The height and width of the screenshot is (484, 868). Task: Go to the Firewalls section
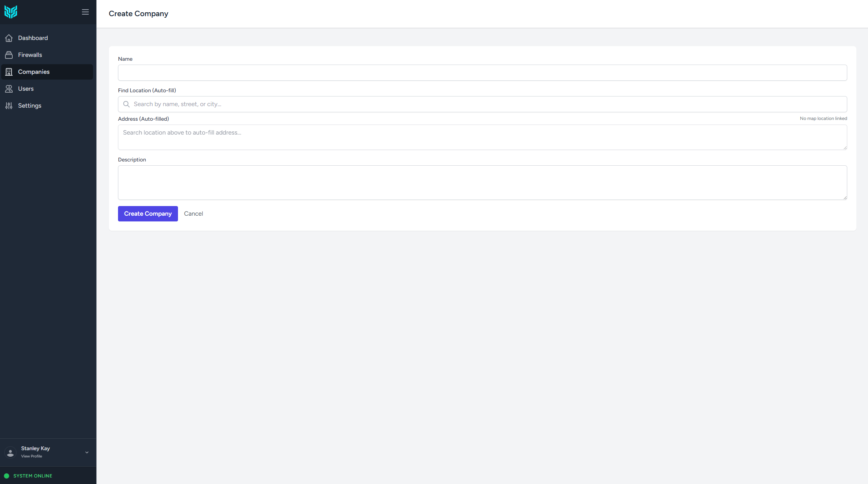pos(47,55)
